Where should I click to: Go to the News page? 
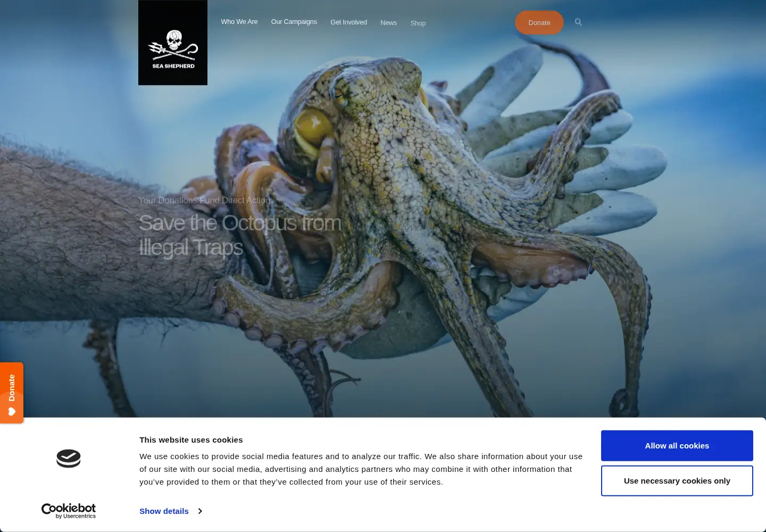point(388,23)
